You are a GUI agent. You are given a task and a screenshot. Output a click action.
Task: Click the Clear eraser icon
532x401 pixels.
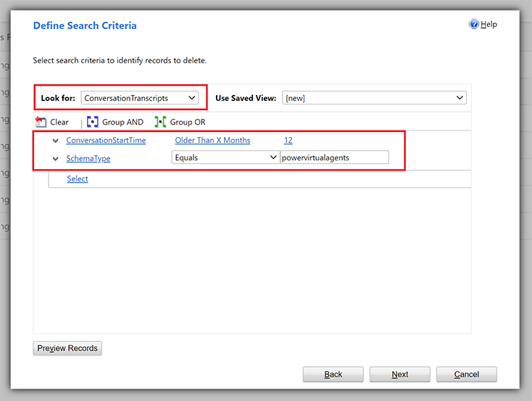pyautogui.click(x=41, y=122)
